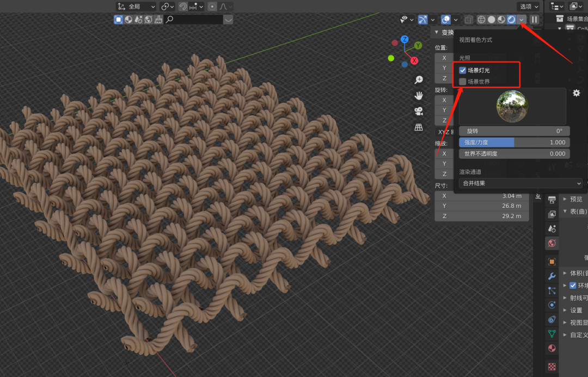Open the Texture properties checker tab
Image resolution: width=588 pixels, height=377 pixels.
(552, 367)
